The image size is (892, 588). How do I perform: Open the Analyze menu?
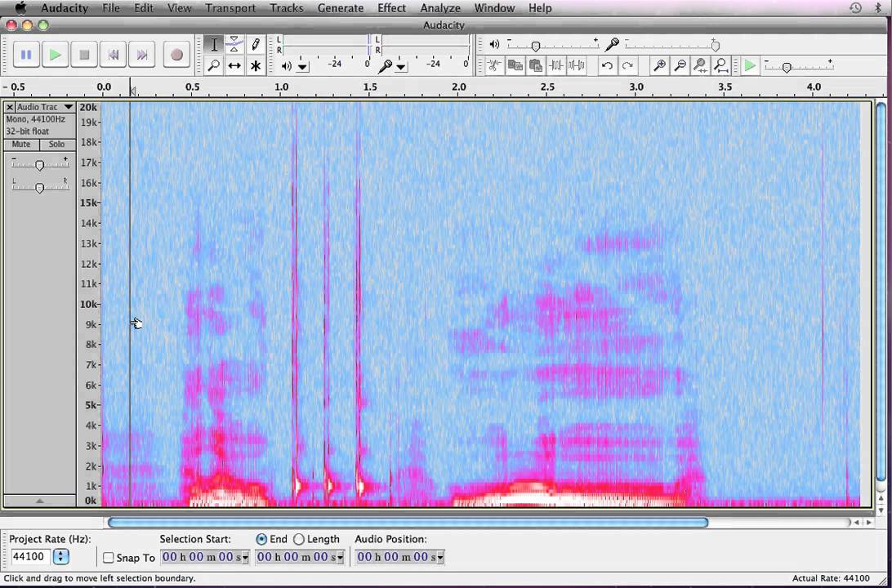pos(440,8)
